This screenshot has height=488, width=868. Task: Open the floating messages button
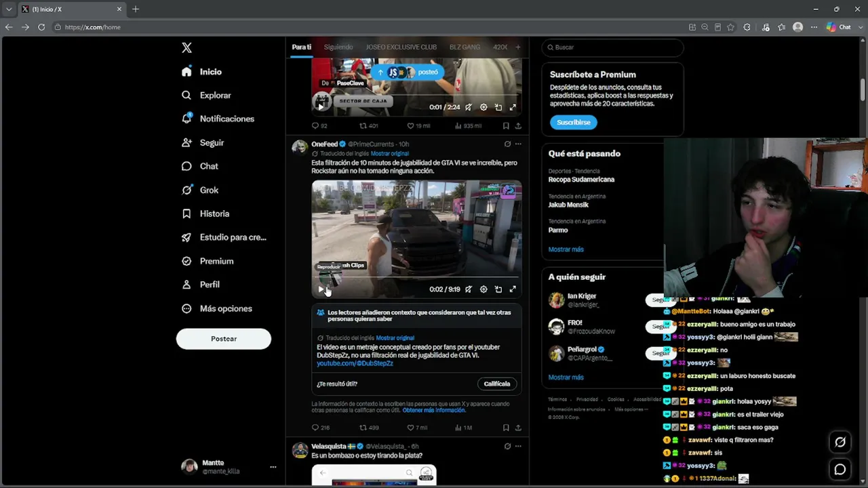[x=840, y=470]
